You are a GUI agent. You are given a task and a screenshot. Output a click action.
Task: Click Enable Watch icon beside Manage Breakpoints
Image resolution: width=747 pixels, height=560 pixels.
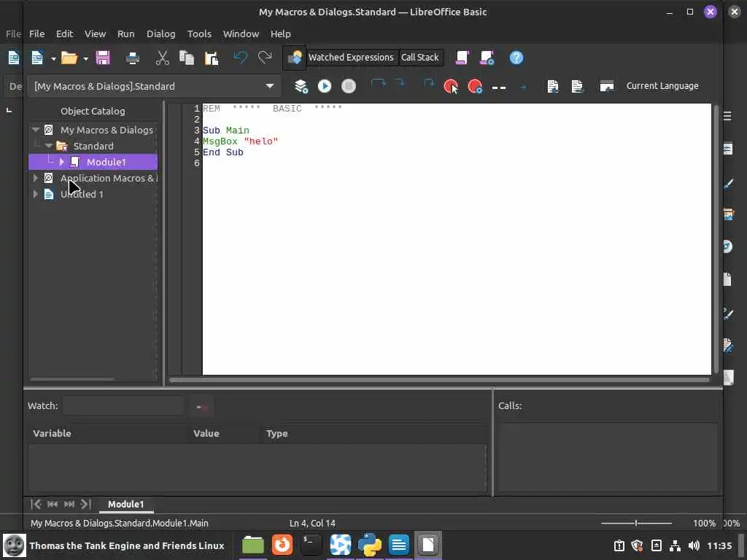point(499,87)
